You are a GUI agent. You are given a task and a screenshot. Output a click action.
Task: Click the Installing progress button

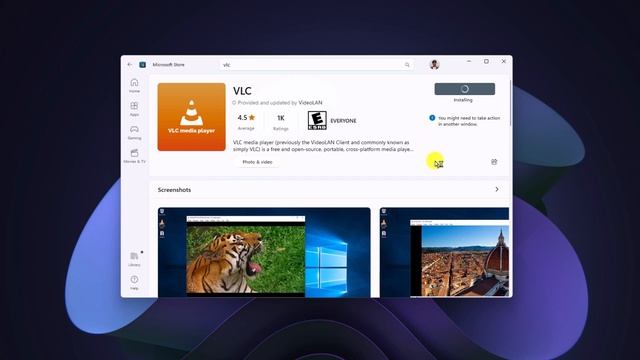coord(464,89)
